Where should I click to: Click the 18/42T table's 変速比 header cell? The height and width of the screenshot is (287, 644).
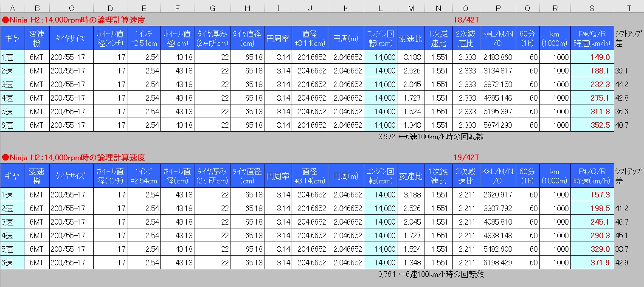pos(411,38)
